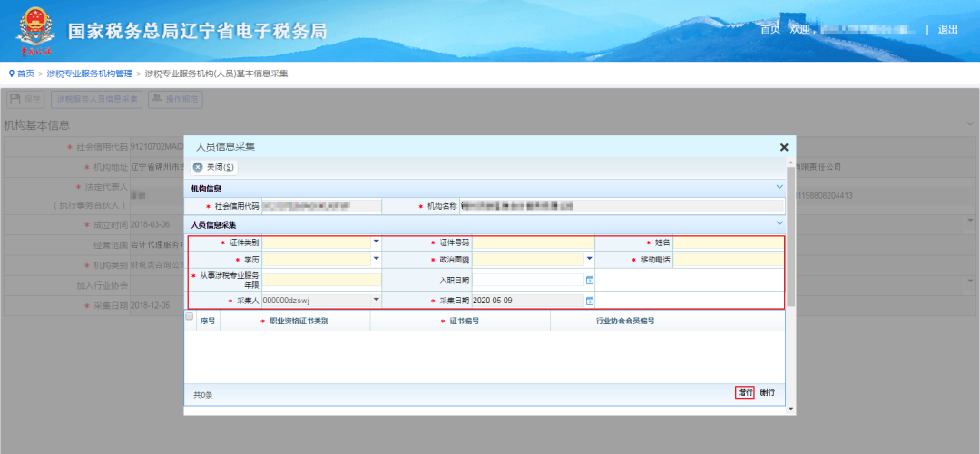Click 首页 in the top header
This screenshot has height=454, width=980.
[x=770, y=29]
